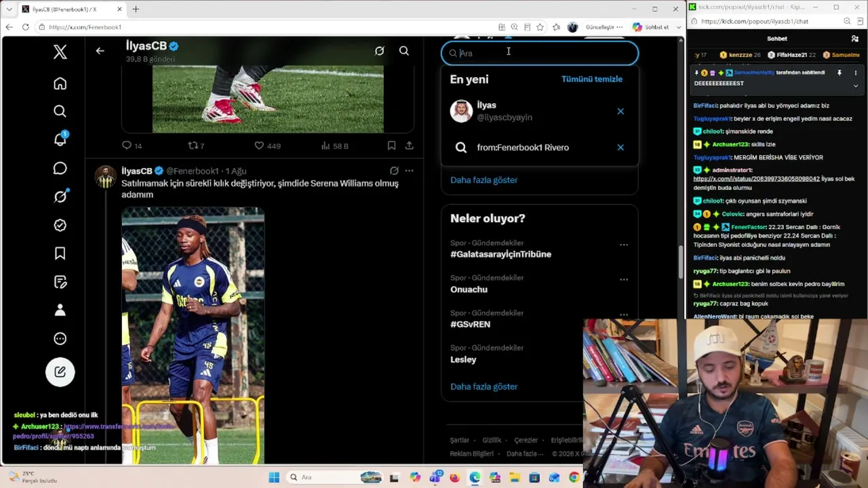Click the X browser address bar
Screen dimensions: 868x488
[264, 27]
